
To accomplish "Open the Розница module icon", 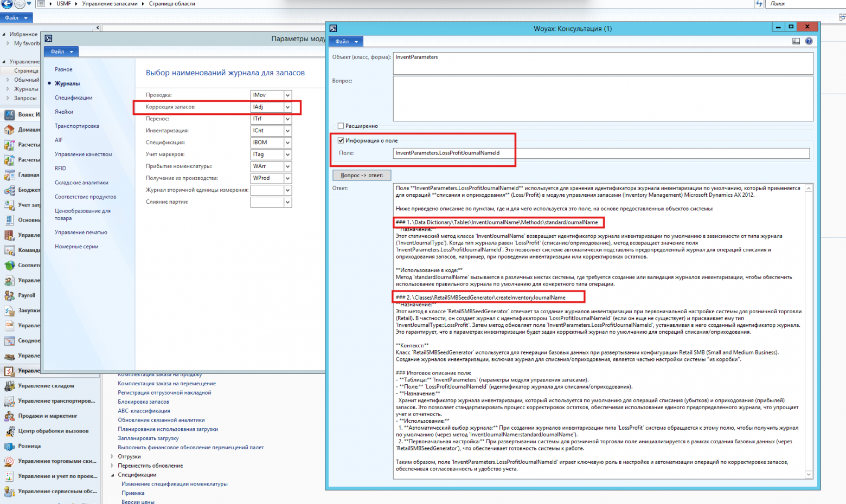I will click(x=9, y=447).
